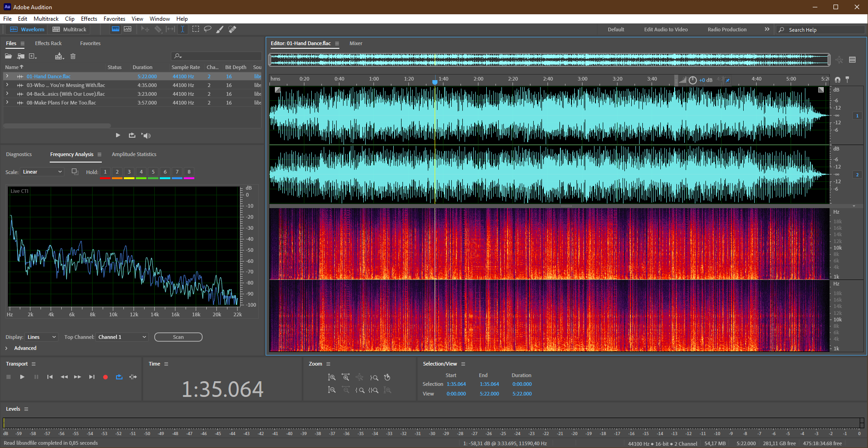The height and width of the screenshot is (448, 868).
Task: Select the Time Selection tool
Action: tap(182, 29)
